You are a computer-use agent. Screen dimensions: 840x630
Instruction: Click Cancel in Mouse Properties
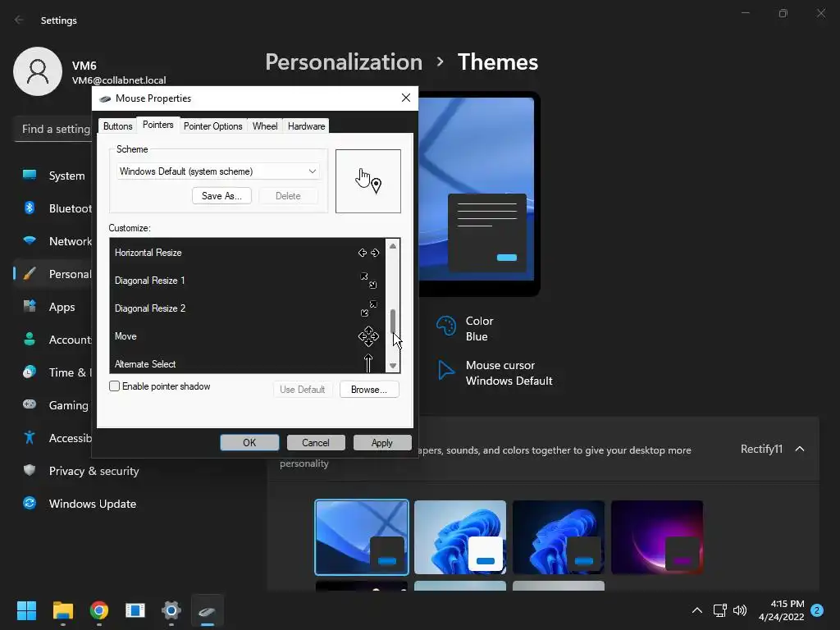point(316,442)
